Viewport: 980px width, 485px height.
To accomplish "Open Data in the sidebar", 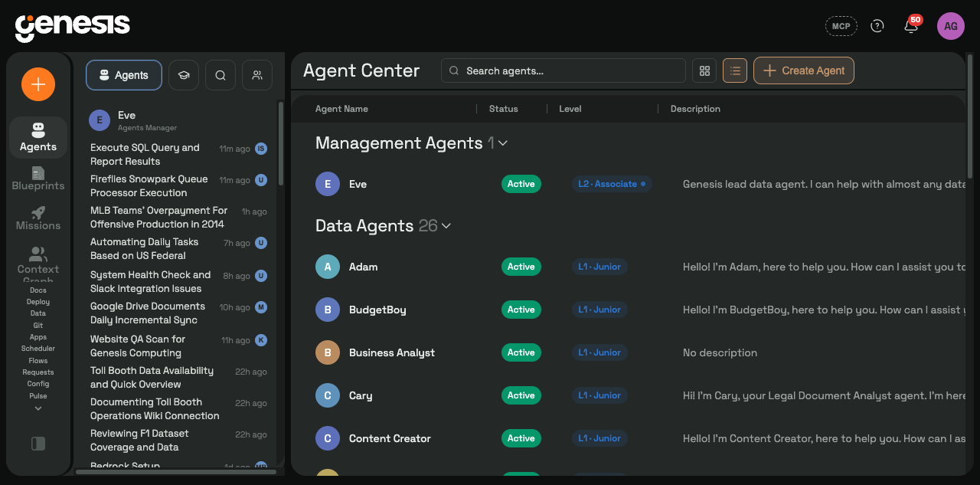I will point(38,313).
